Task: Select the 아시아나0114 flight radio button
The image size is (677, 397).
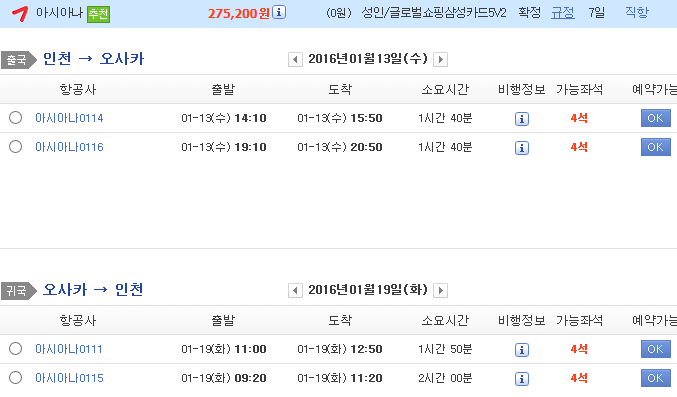Action: pos(16,118)
